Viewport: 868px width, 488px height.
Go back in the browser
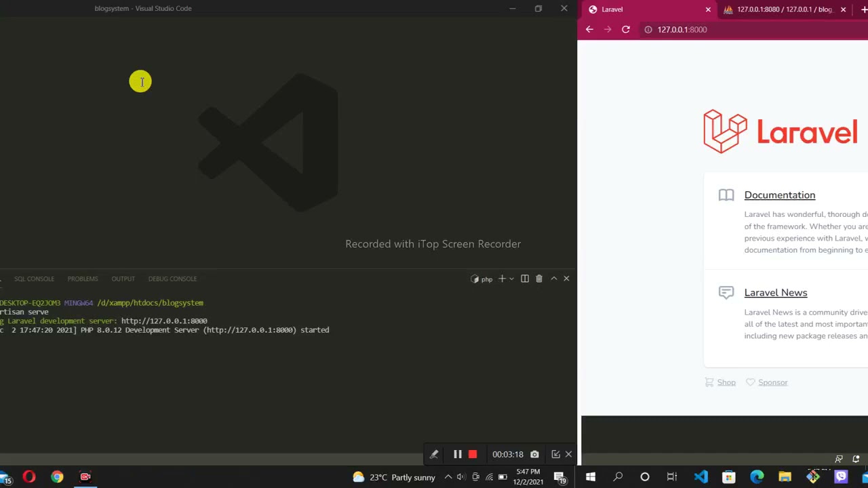coord(589,29)
